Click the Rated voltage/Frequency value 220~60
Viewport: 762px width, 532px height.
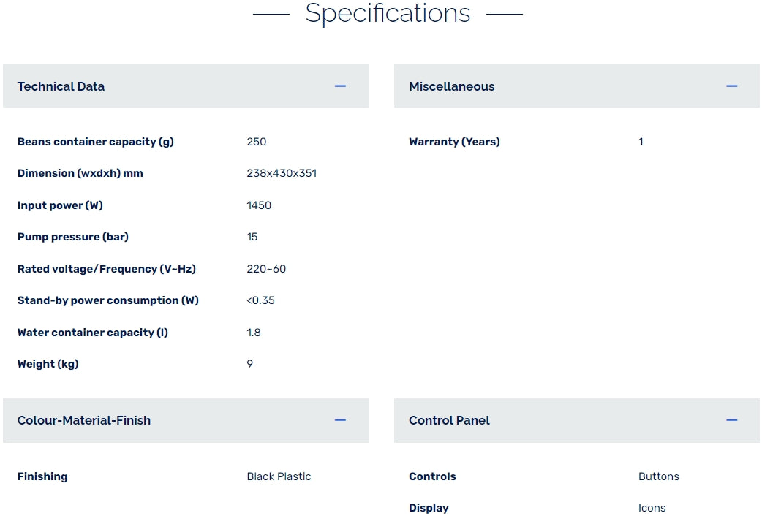coord(266,269)
